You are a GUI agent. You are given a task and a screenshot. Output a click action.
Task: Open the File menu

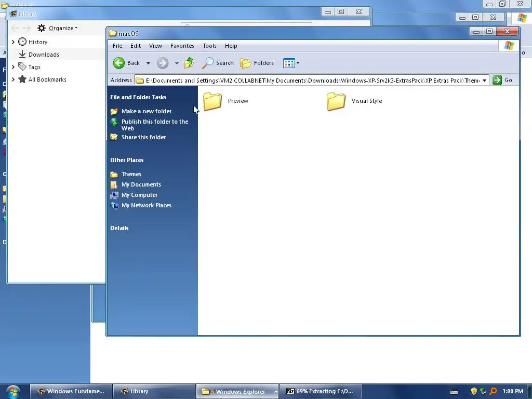pyautogui.click(x=117, y=46)
